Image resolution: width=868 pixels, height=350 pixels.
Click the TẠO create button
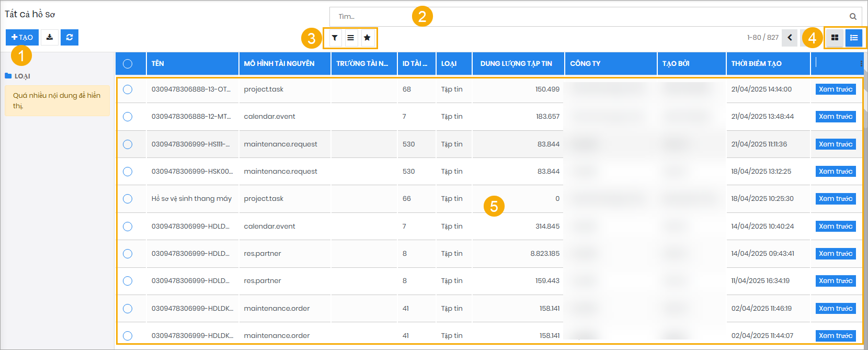coord(22,37)
